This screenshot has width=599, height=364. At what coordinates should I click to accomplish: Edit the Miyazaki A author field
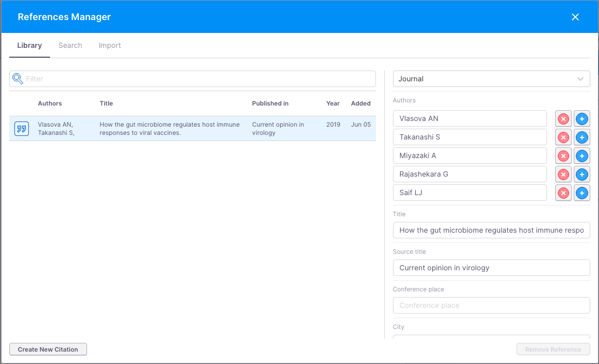point(470,155)
